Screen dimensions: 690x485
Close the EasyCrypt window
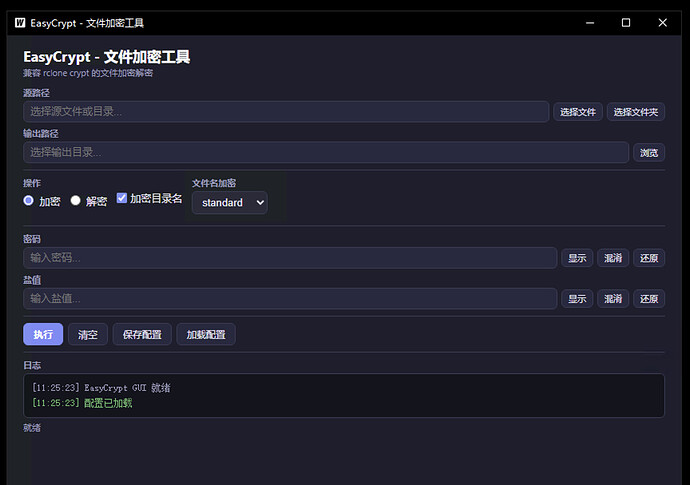click(x=663, y=23)
